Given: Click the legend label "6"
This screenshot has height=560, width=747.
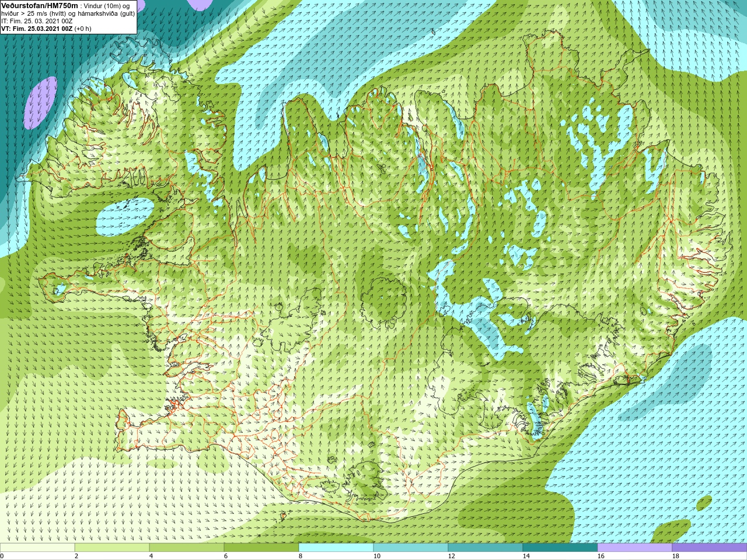Looking at the screenshot, I should coord(226,556).
